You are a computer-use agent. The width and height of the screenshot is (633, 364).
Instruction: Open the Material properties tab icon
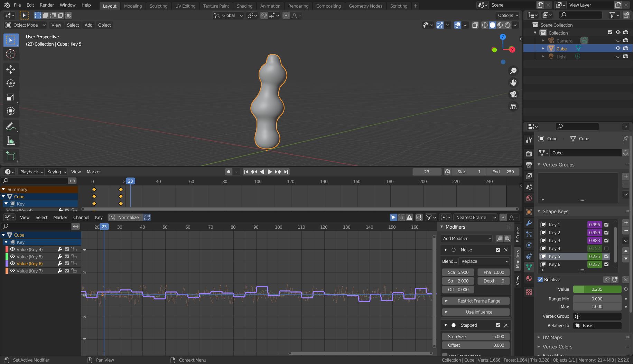click(x=529, y=279)
